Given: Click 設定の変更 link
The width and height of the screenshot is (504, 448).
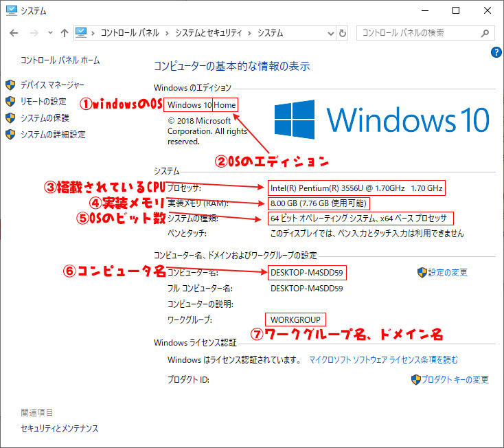Looking at the screenshot, I should pyautogui.click(x=448, y=272).
